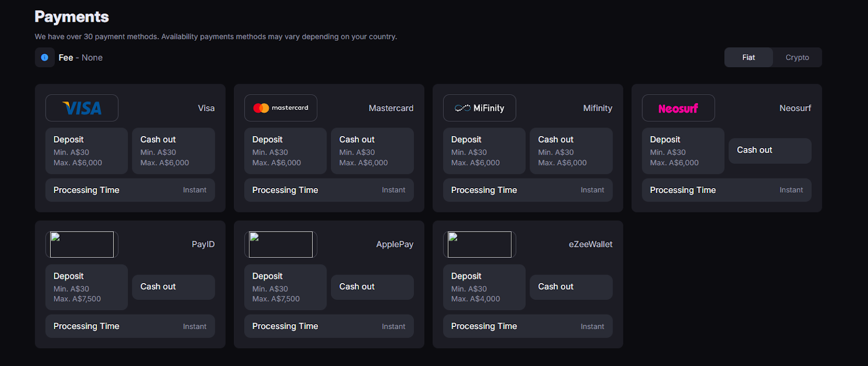Click the 'ApplePay' card title text
This screenshot has width=868, height=366.
pyautogui.click(x=395, y=245)
